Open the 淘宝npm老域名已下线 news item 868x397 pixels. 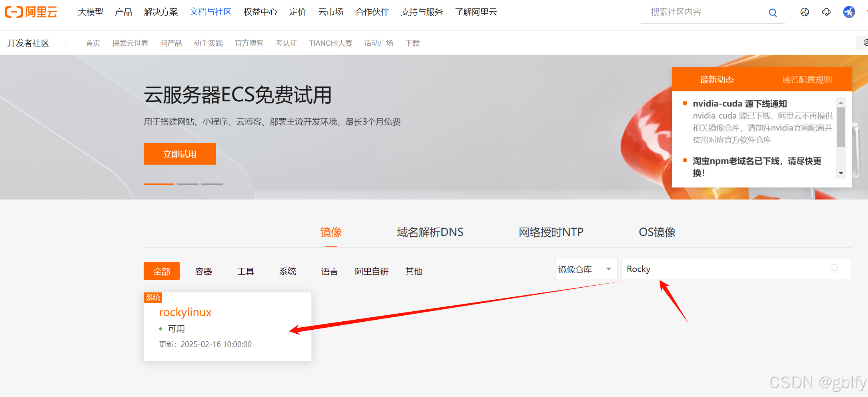757,167
